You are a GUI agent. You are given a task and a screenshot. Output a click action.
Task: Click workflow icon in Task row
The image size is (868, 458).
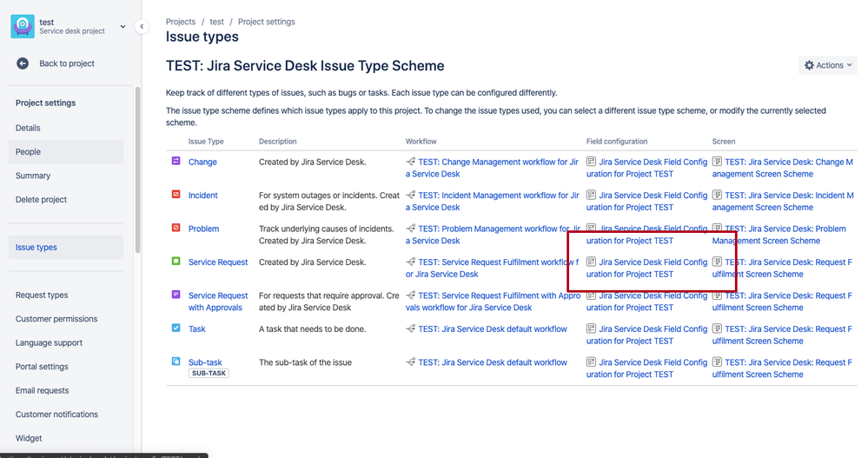tap(410, 329)
